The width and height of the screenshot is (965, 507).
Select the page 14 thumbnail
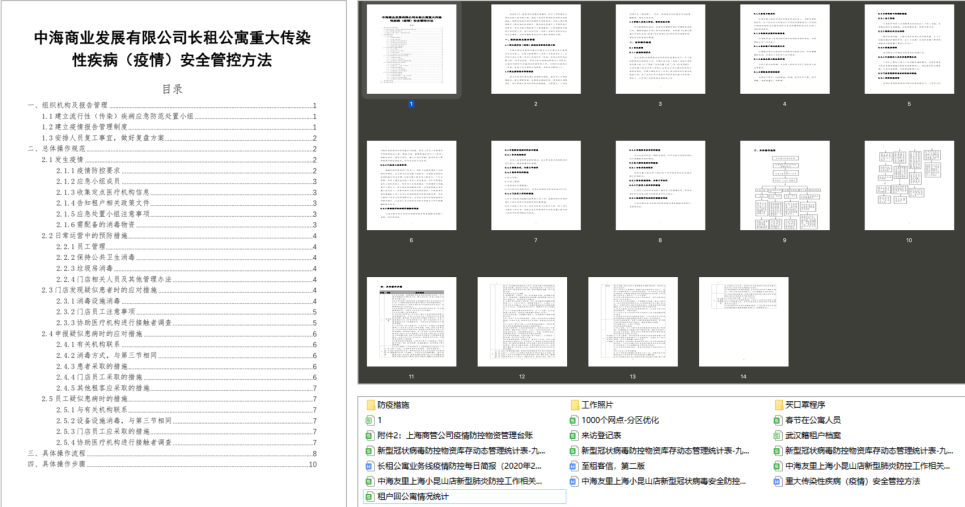(743, 322)
